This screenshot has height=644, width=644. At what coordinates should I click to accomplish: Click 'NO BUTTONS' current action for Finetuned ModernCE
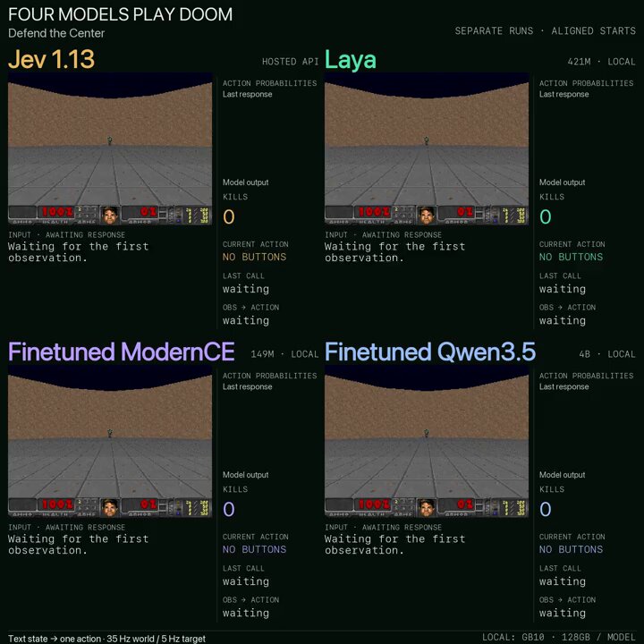coord(255,549)
